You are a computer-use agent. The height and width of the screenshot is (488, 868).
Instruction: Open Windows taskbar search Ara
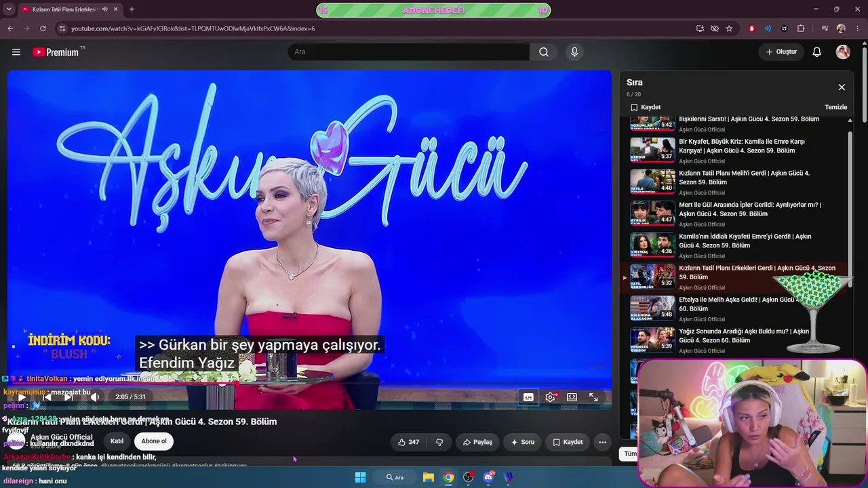395,477
